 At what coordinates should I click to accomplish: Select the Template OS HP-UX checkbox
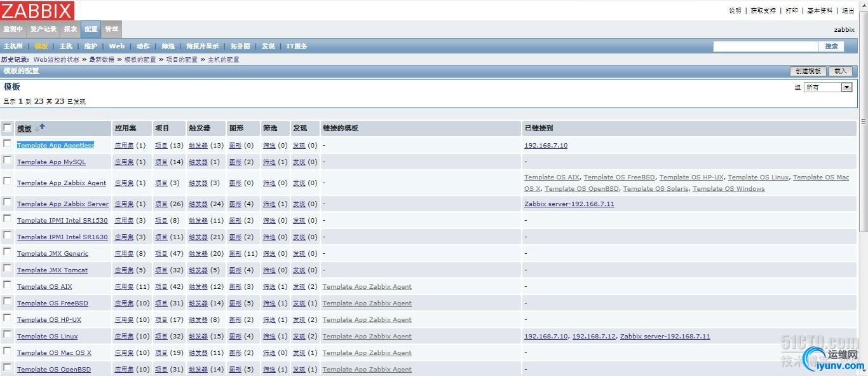point(8,319)
